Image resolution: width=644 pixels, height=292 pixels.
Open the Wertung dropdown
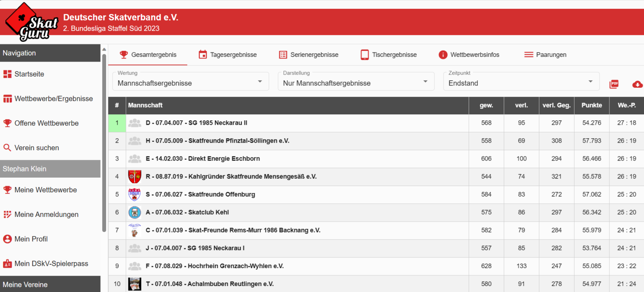pyautogui.click(x=190, y=81)
